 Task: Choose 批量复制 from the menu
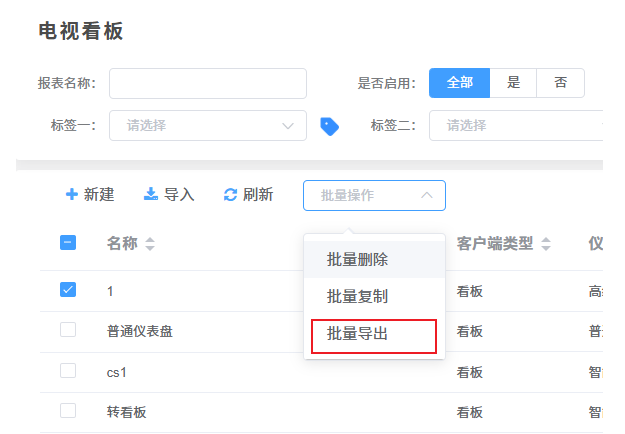click(358, 296)
